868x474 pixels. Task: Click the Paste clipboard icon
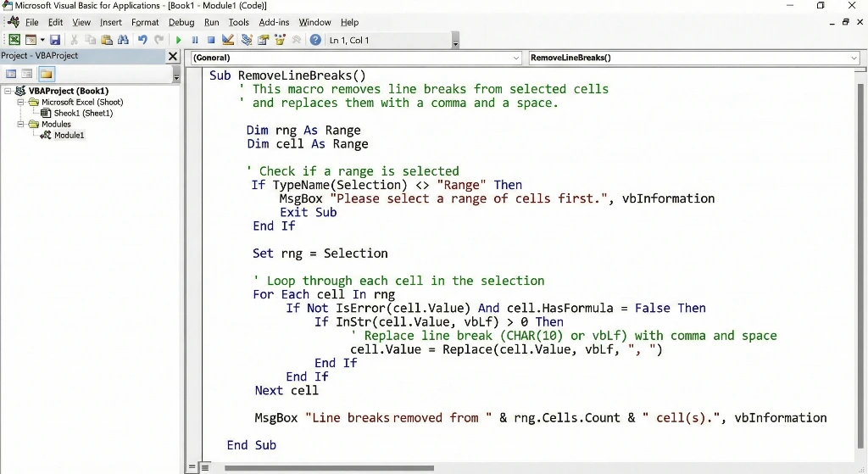[x=107, y=40]
